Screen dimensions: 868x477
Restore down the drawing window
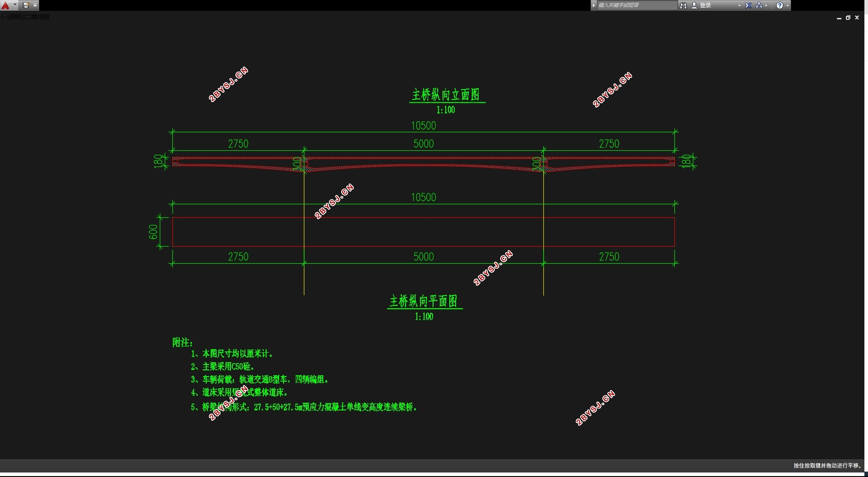point(848,18)
